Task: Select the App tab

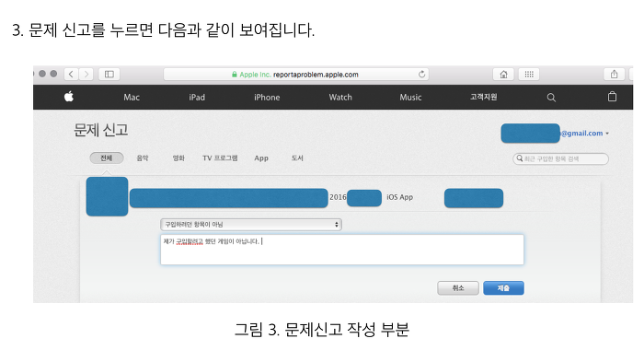Action: point(261,158)
